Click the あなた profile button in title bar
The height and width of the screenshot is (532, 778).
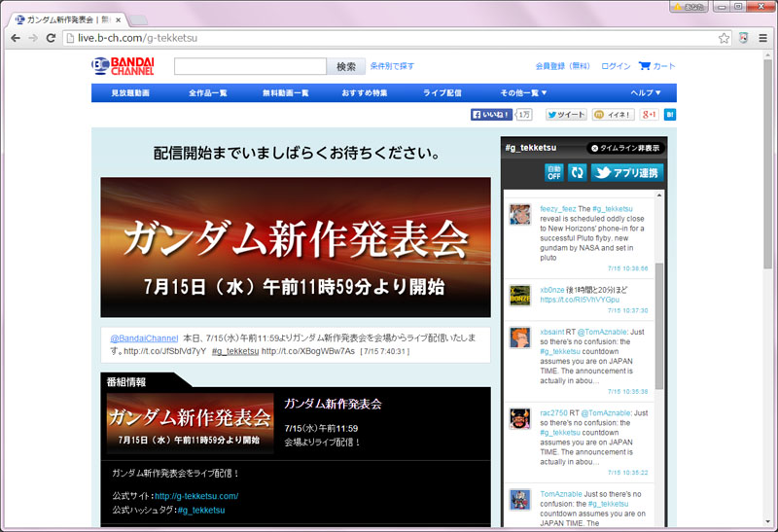coord(689,7)
